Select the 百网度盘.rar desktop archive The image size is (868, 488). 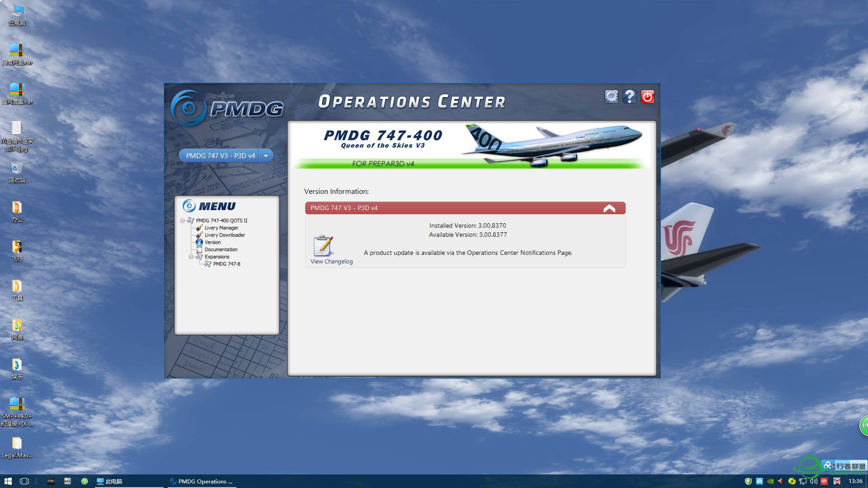point(17,94)
